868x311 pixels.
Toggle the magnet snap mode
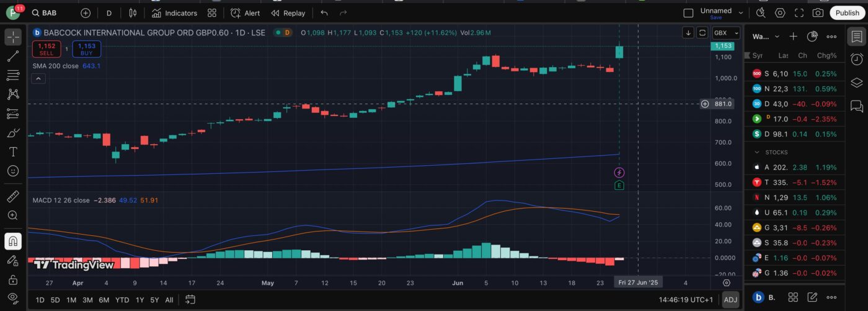(x=13, y=241)
